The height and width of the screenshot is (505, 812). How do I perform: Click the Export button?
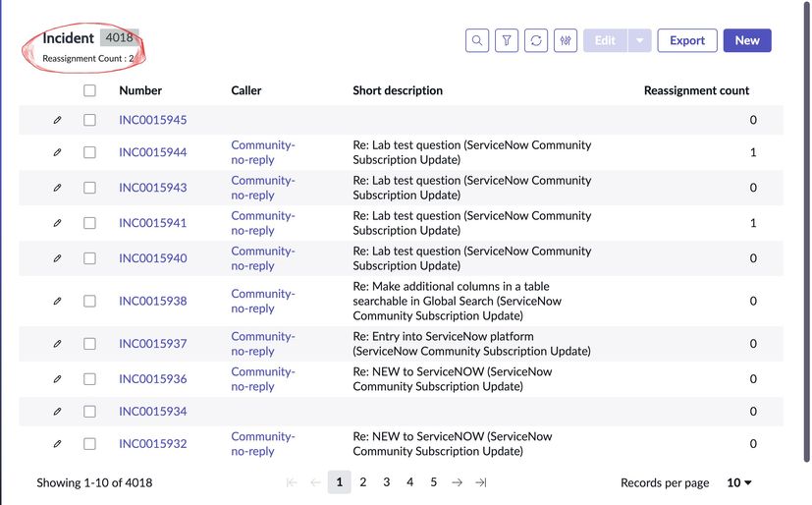tap(687, 40)
